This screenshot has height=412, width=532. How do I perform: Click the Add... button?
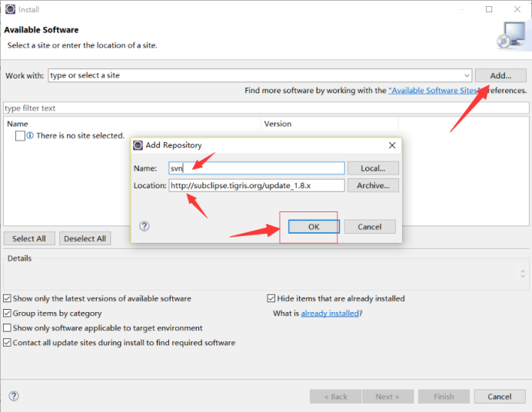tap(500, 75)
